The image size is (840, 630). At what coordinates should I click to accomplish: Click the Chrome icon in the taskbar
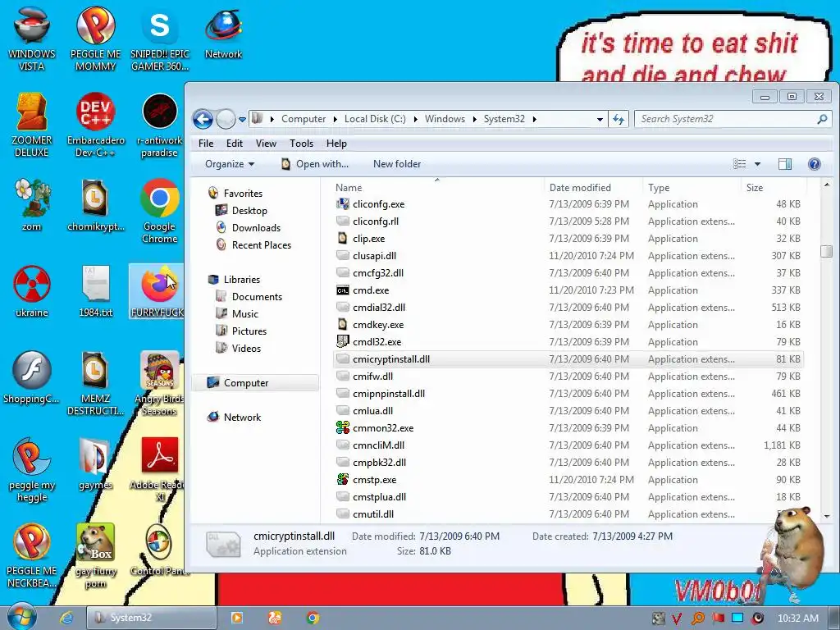pyautogui.click(x=313, y=618)
